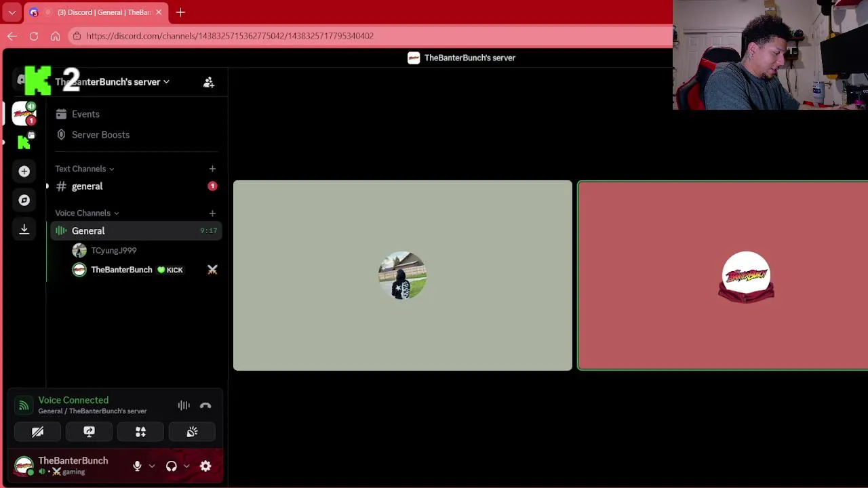Create a new text channel
The width and height of the screenshot is (868, 488).
click(x=212, y=169)
